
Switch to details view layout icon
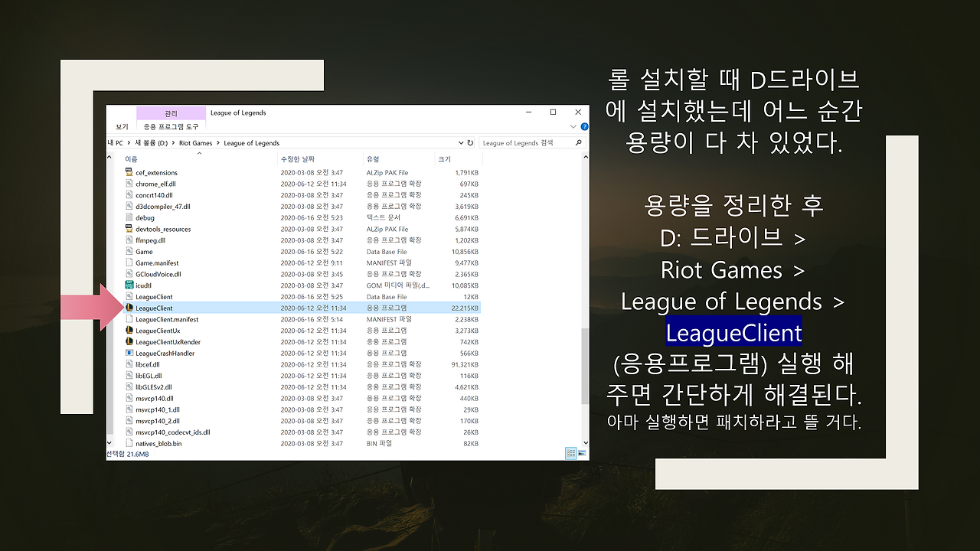[x=570, y=454]
